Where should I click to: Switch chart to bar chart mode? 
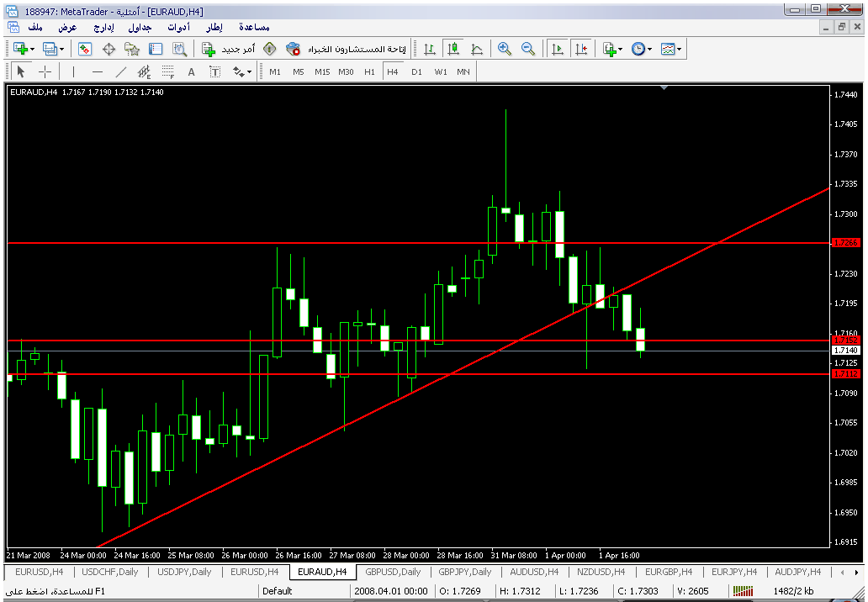430,49
